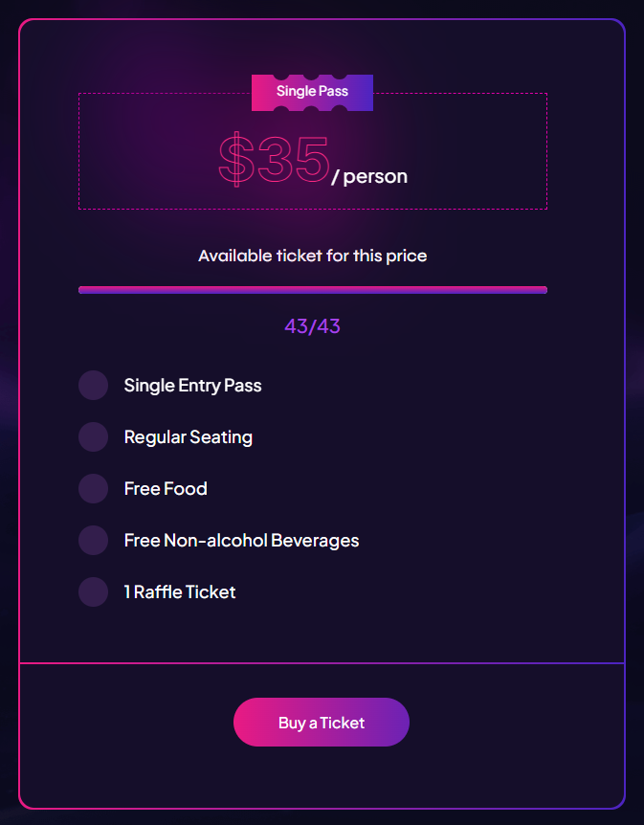The width and height of the screenshot is (644, 825).
Task: Click the round icon beside 1 Raffle Ticket
Action: tap(93, 592)
